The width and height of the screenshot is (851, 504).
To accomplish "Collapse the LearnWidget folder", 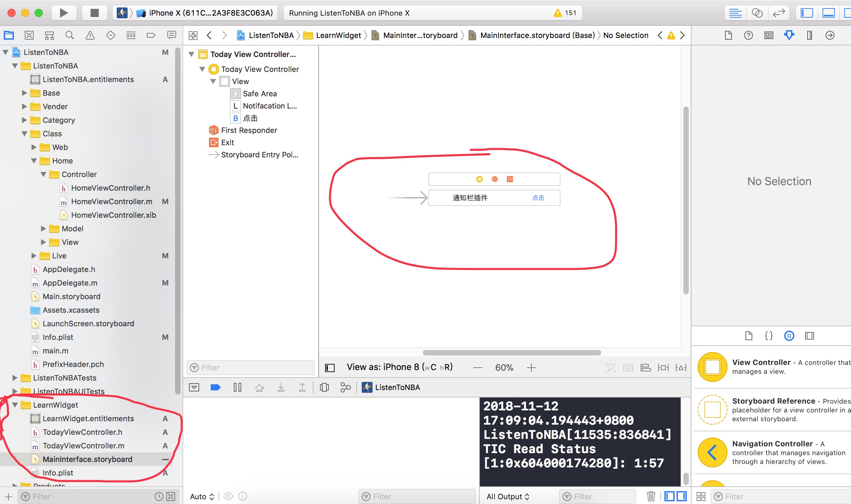I will [15, 405].
